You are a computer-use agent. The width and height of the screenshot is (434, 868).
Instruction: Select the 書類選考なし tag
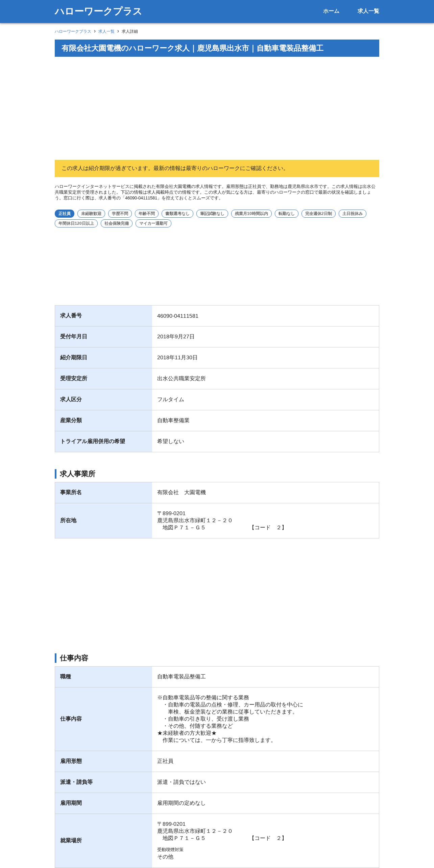[177, 214]
